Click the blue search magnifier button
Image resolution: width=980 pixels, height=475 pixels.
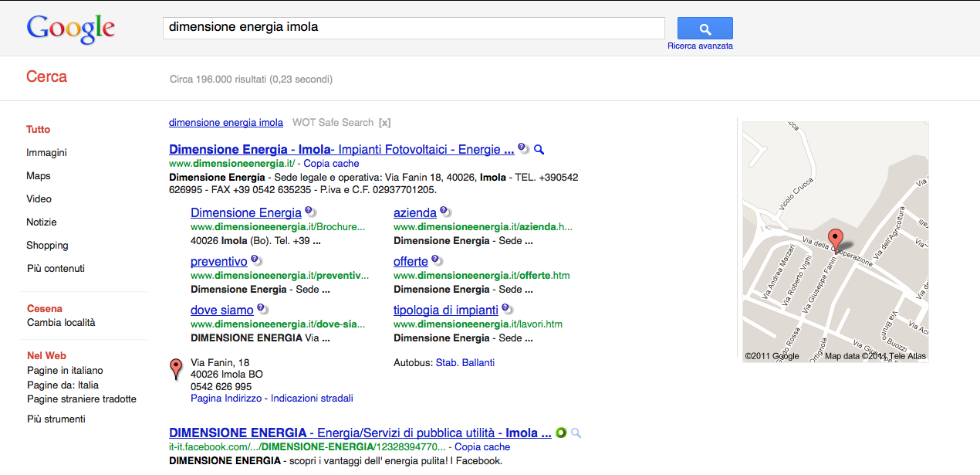pyautogui.click(x=705, y=29)
